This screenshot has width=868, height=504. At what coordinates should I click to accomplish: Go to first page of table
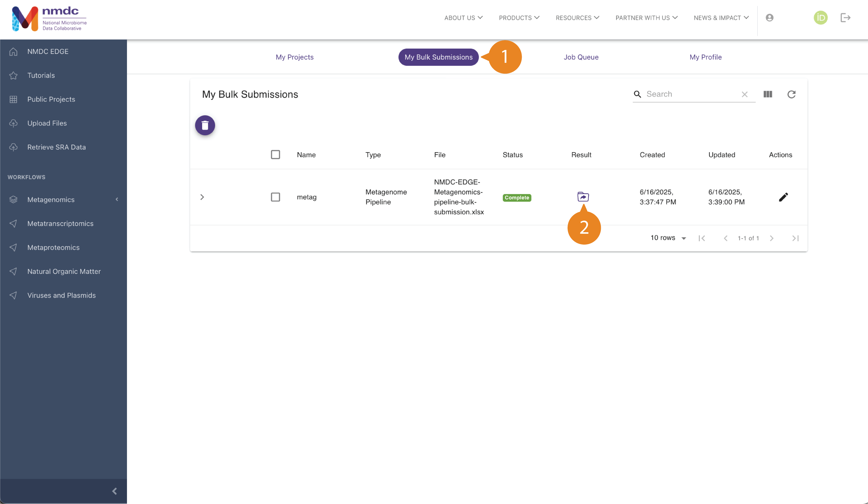[702, 238]
